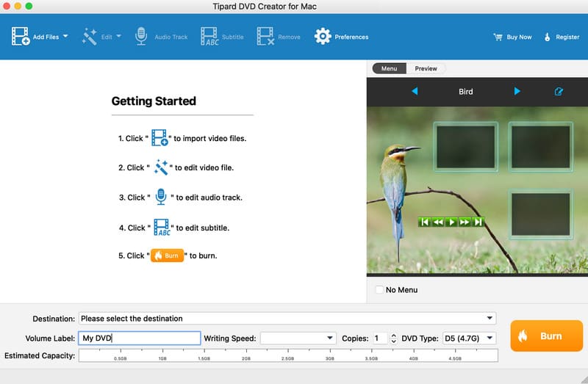Open the DVD Type dropdown
Screen dimensions: 588x384
pos(470,338)
